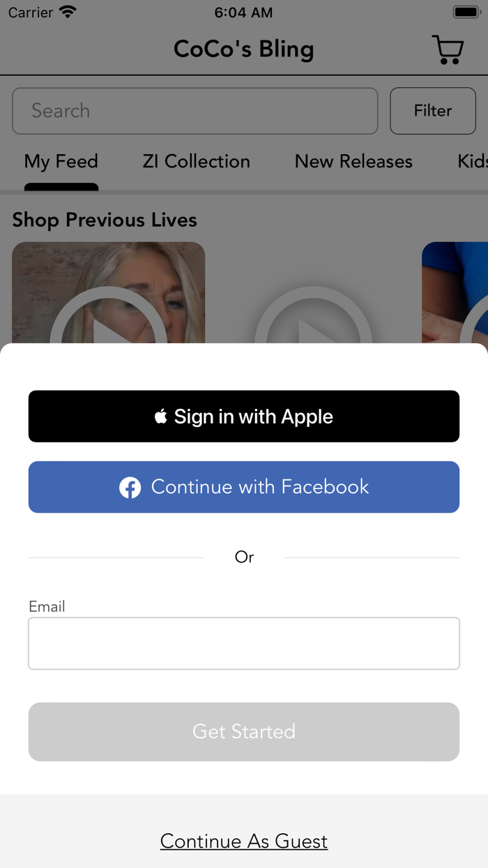
Task: Focus the Email input field
Action: click(244, 643)
